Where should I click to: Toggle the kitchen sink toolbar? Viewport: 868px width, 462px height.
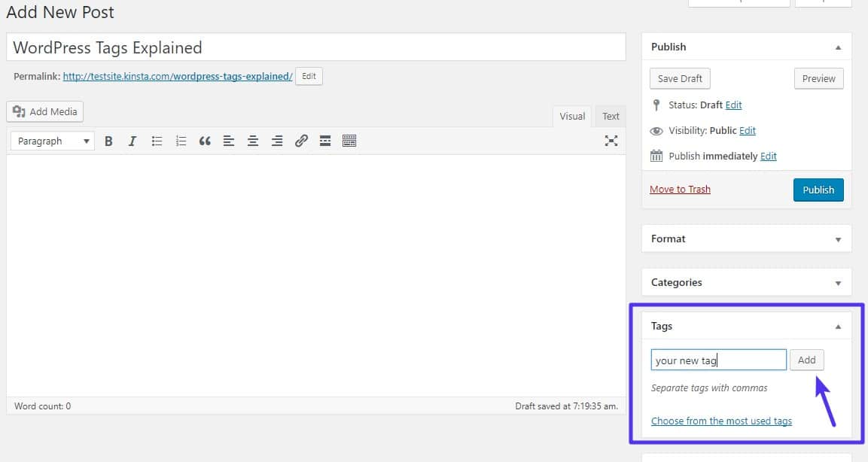[x=349, y=141]
